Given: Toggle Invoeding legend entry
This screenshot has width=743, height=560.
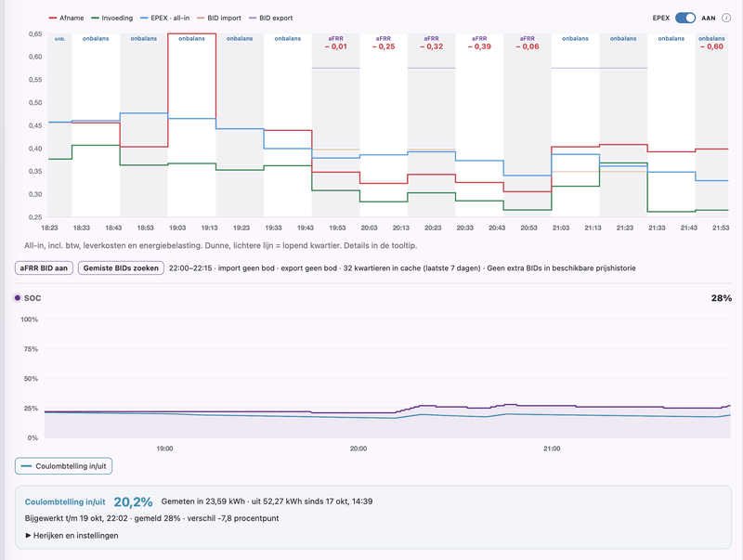Looking at the screenshot, I should (111, 18).
